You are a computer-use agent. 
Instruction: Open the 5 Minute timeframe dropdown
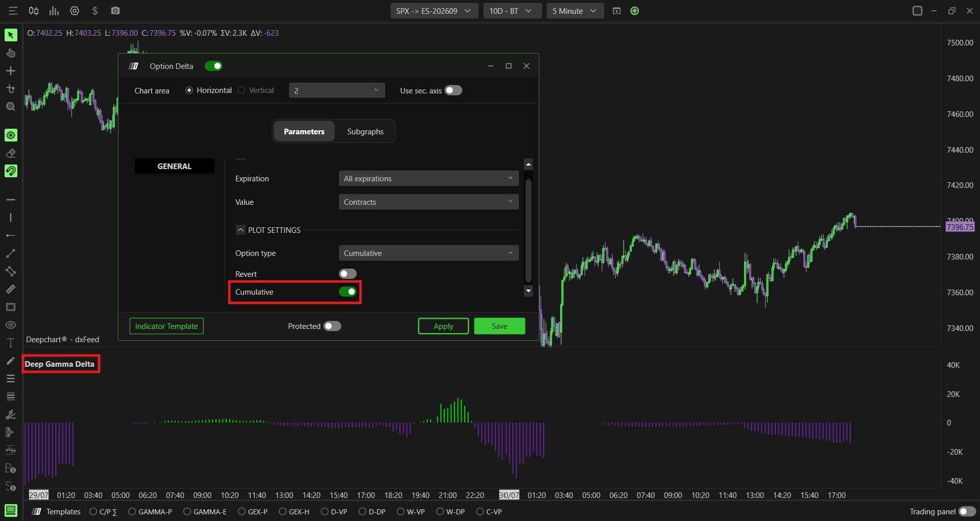(x=575, y=11)
